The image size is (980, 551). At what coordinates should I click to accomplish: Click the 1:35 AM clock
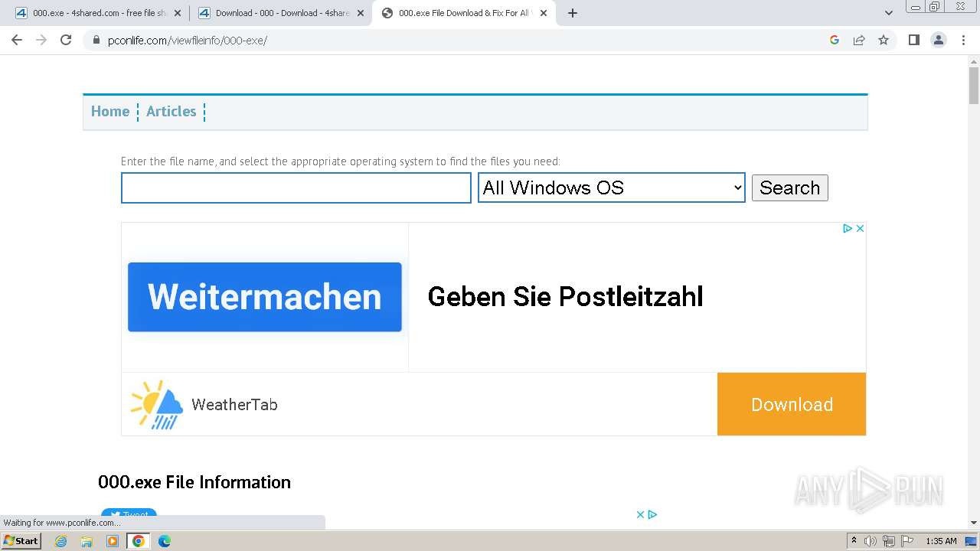coord(941,541)
